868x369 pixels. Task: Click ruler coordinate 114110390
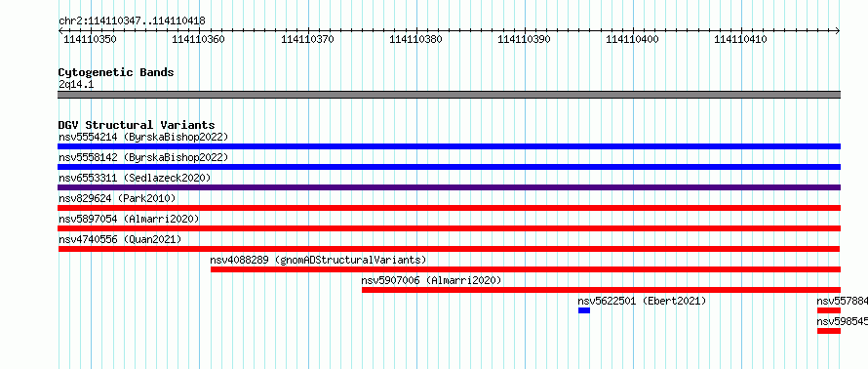click(x=524, y=39)
